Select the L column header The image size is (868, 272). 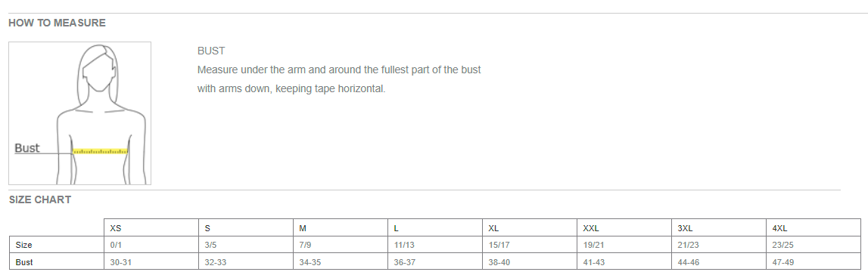click(435, 227)
